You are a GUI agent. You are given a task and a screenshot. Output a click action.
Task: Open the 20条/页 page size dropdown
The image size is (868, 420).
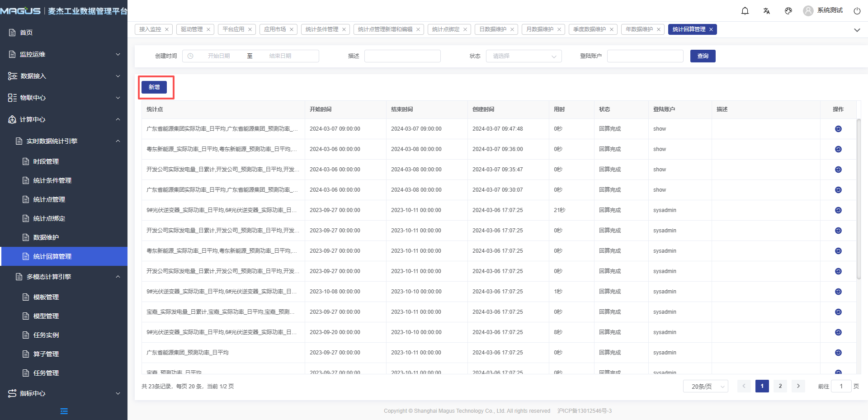click(705, 386)
